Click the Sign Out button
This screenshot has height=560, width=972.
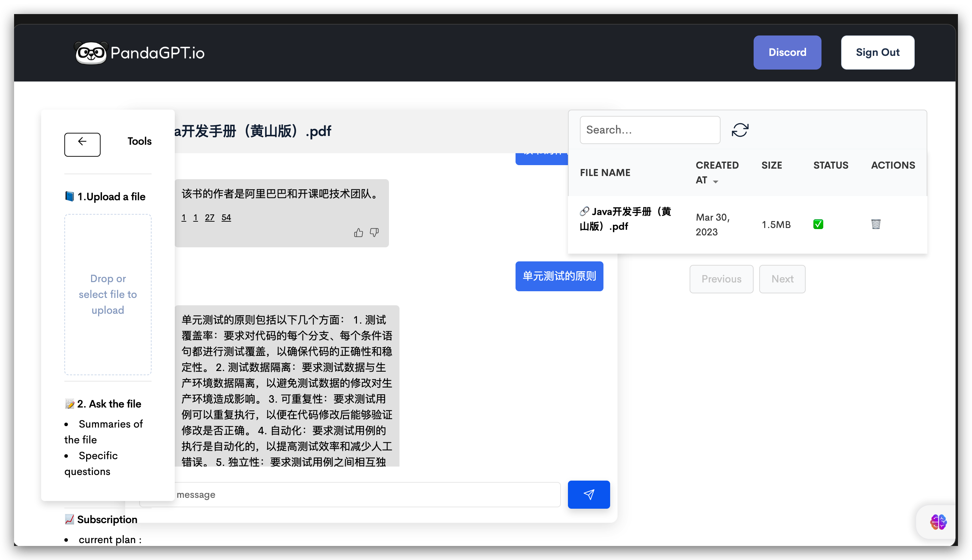tap(878, 53)
